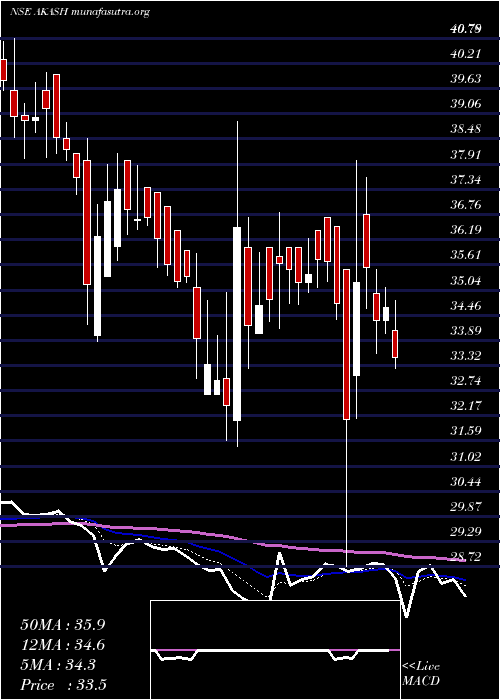Click the 32.74 price axis label

466,382
